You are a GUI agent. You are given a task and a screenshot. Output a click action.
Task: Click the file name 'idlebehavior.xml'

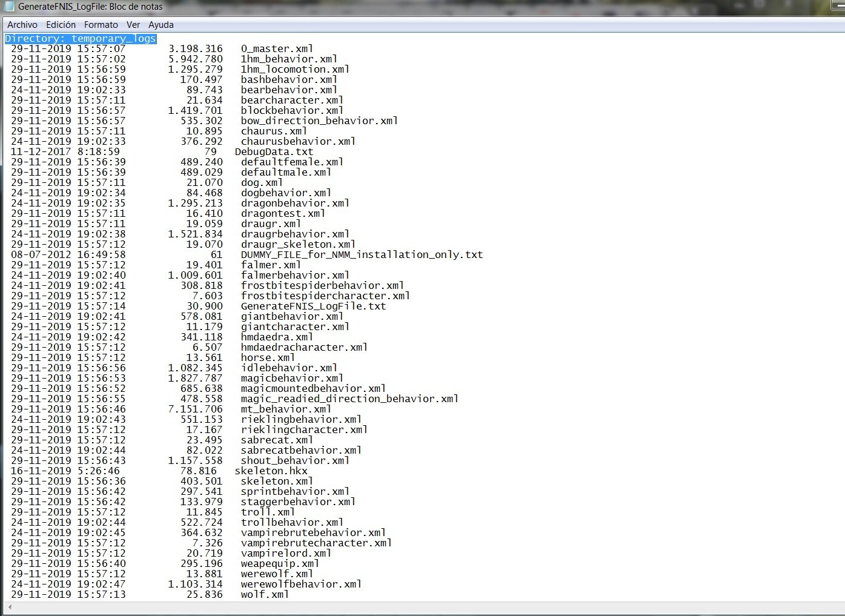pyautogui.click(x=289, y=368)
